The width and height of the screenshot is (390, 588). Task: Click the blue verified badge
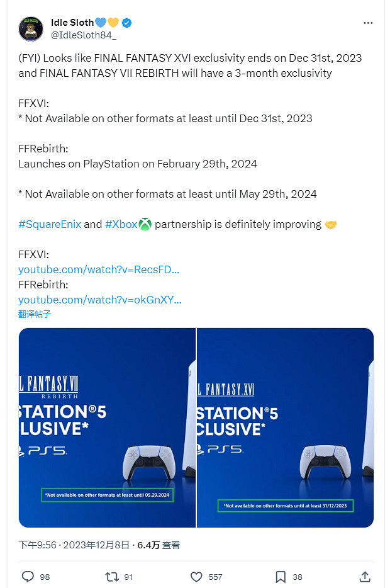click(126, 23)
